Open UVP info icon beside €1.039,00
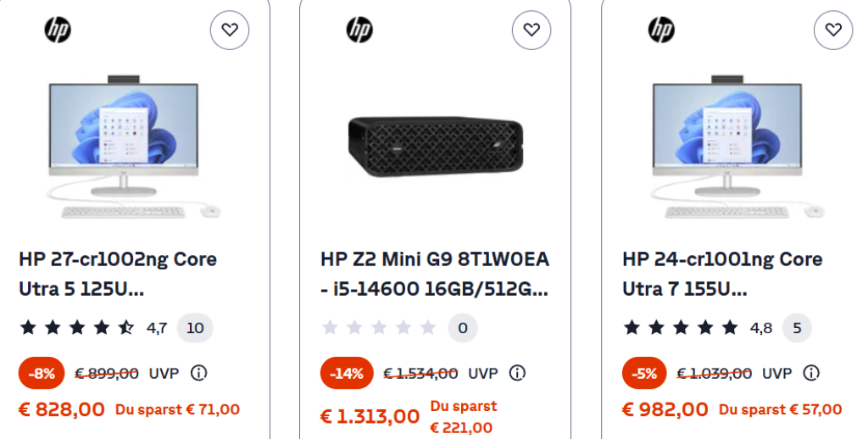The height and width of the screenshot is (439, 868). [811, 373]
